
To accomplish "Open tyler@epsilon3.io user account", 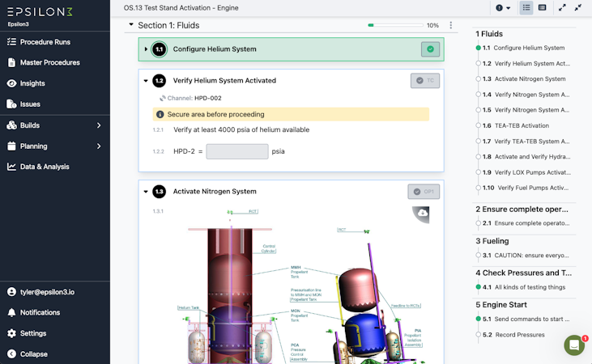I will [x=47, y=292].
